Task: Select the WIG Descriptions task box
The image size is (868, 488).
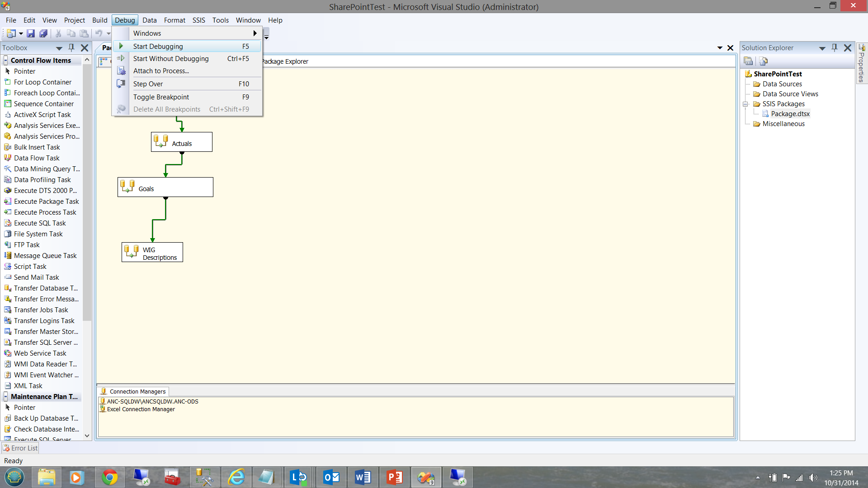Action: pyautogui.click(x=152, y=253)
